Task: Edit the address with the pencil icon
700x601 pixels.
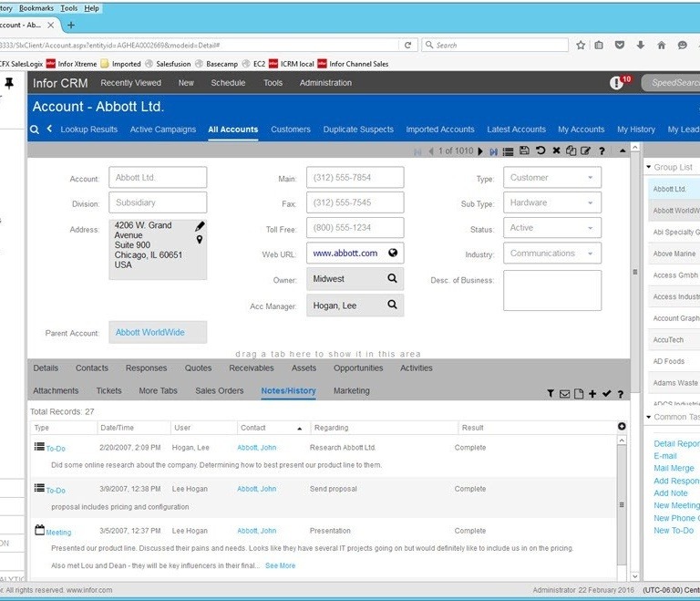Action: point(200,226)
